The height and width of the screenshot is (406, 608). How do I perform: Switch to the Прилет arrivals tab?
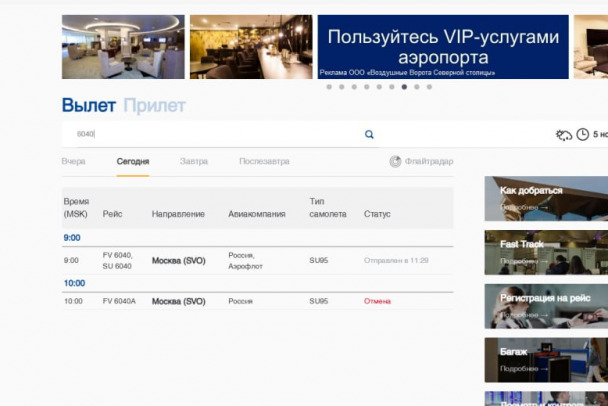click(x=154, y=106)
